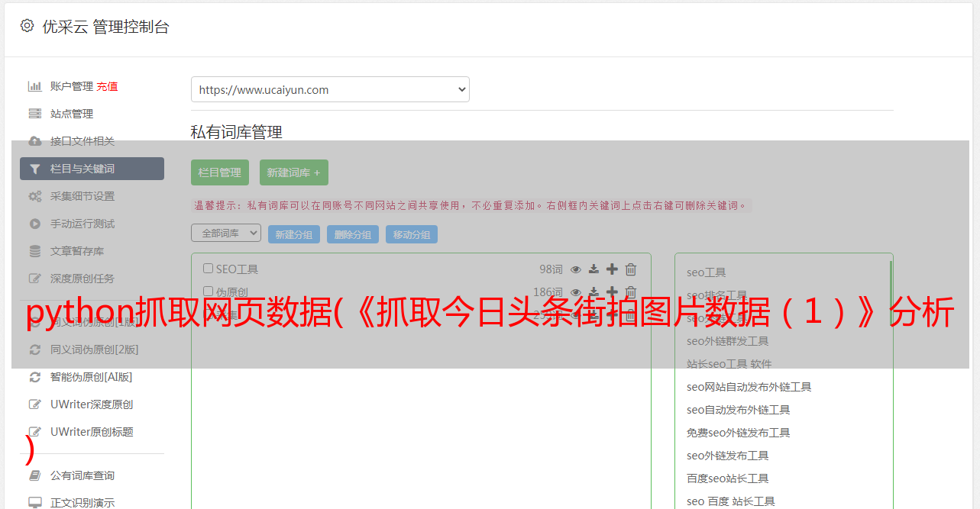980x509 pixels.
Task: Select keyword seo 百度 站长工具
Action: coord(730,501)
